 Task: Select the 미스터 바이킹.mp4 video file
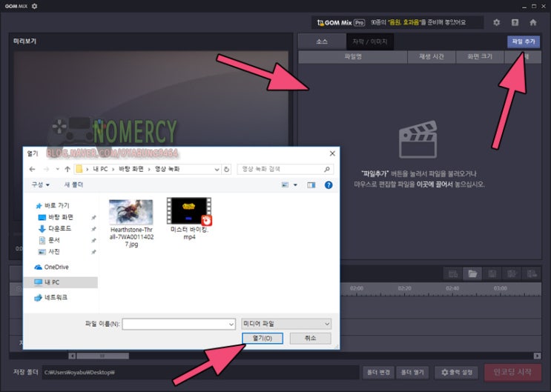tap(189, 219)
